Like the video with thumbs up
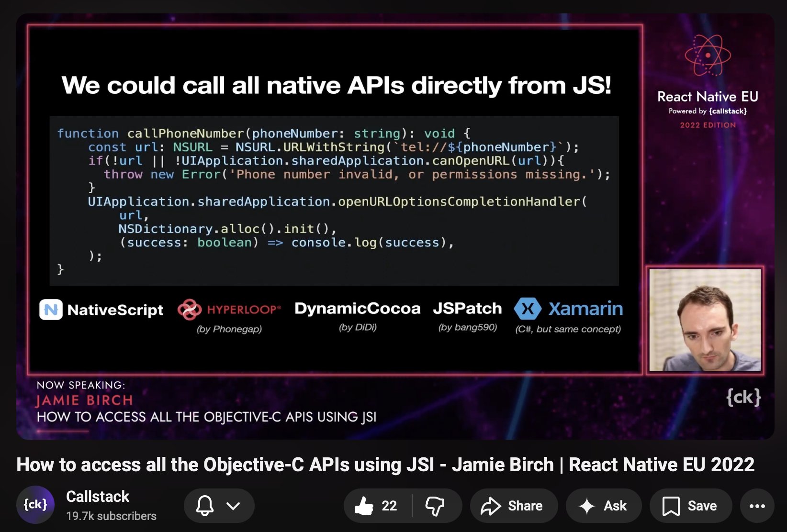Image resolution: width=787 pixels, height=532 pixels. [377, 506]
